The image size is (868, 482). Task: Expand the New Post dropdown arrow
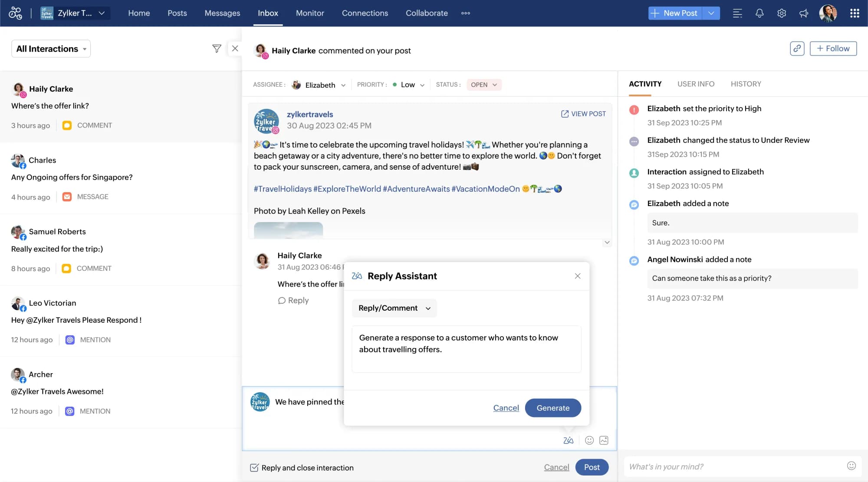pyautogui.click(x=711, y=13)
